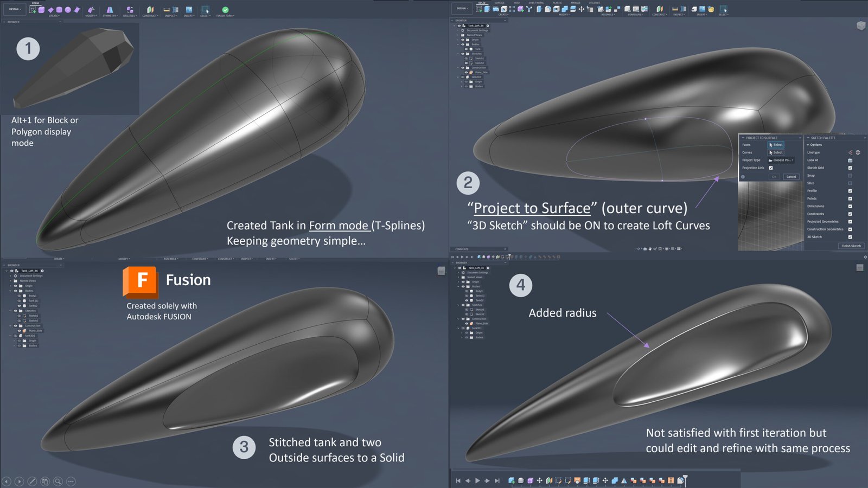The width and height of the screenshot is (868, 488).
Task: Open the Symmetry dropdown menu
Action: point(110,16)
